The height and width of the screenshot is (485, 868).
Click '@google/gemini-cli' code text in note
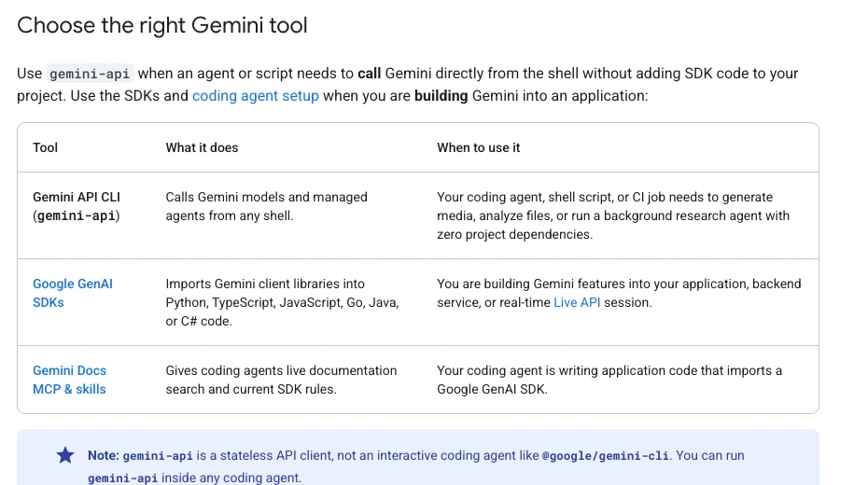click(x=606, y=456)
